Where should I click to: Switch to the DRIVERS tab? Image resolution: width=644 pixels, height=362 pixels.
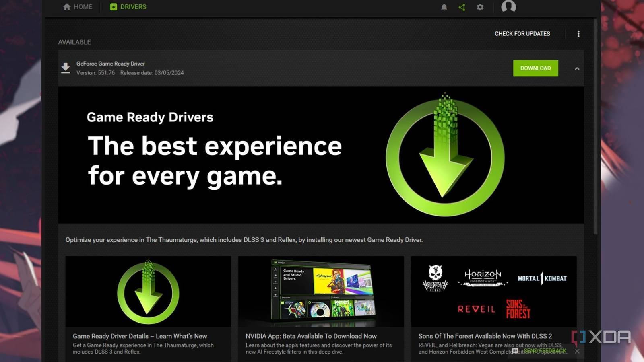133,6
